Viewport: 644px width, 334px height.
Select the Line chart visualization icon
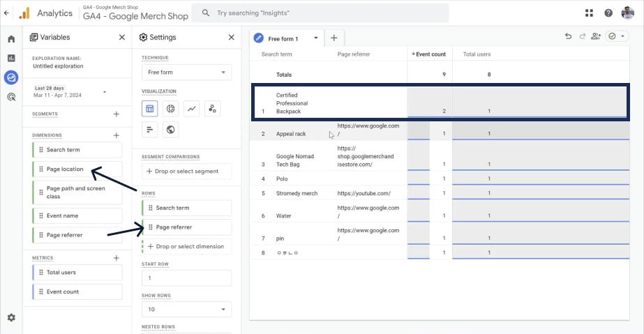point(191,109)
